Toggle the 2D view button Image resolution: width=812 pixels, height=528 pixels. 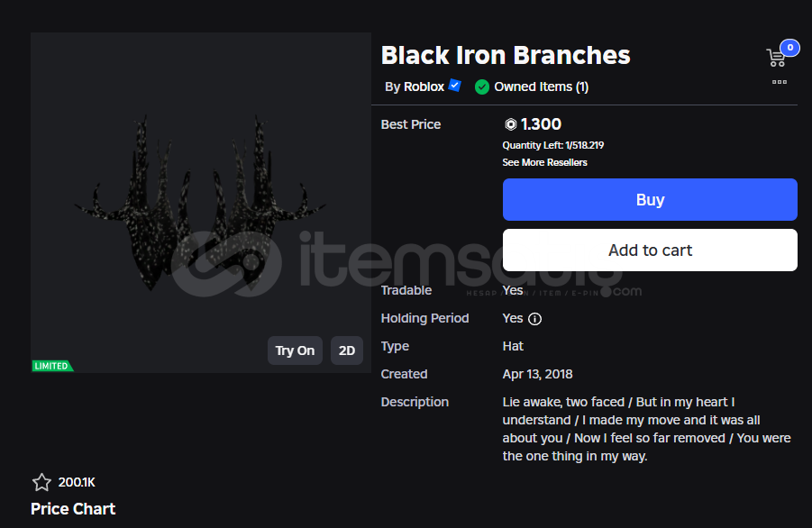(x=346, y=350)
